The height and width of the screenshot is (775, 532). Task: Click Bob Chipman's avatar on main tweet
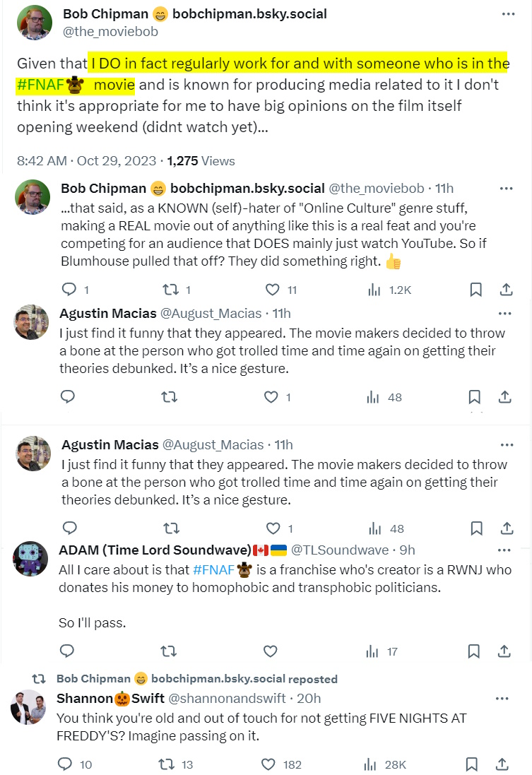(34, 23)
